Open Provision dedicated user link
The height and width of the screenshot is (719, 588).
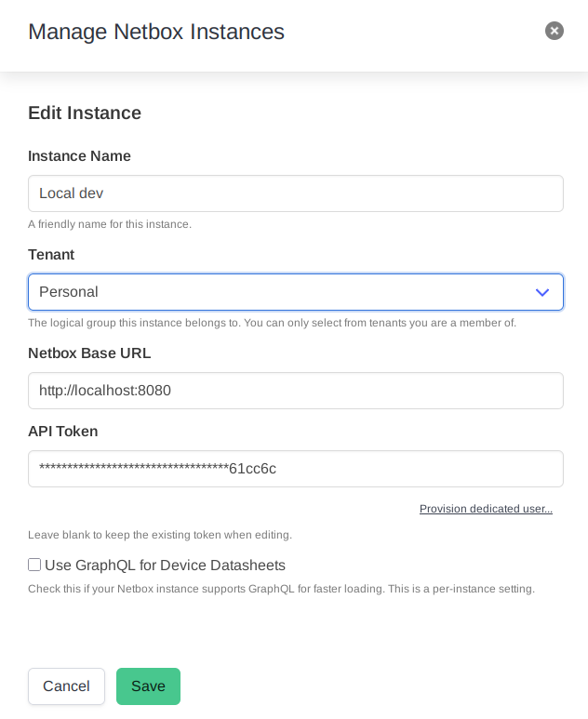coord(486,509)
